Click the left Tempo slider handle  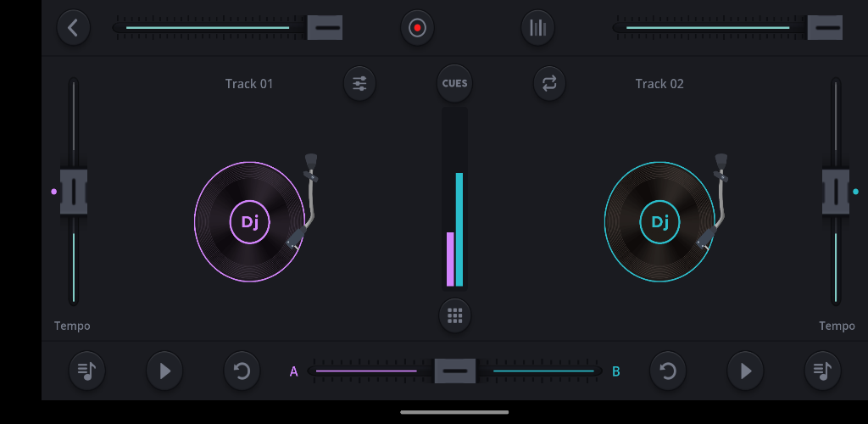74,192
